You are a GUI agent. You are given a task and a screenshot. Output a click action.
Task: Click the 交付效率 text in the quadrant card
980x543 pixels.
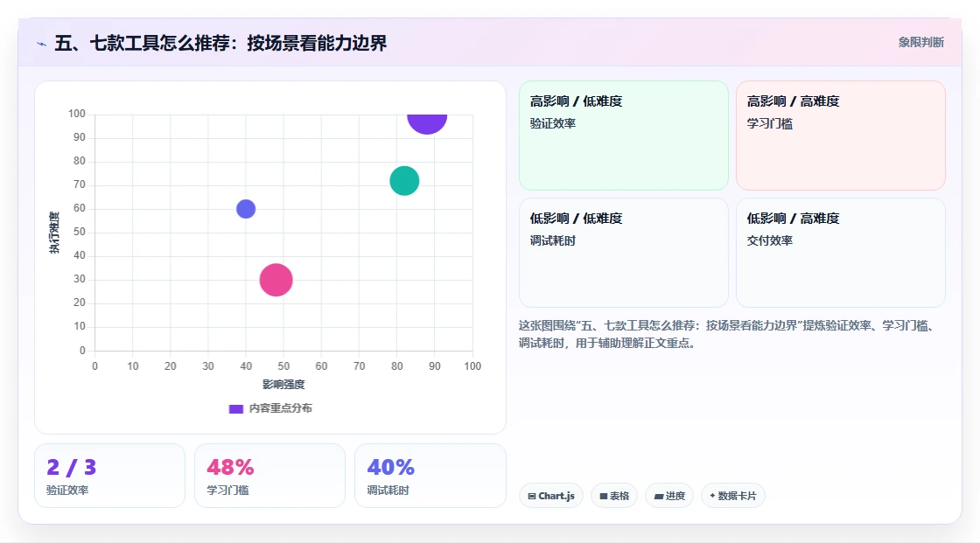(x=770, y=240)
